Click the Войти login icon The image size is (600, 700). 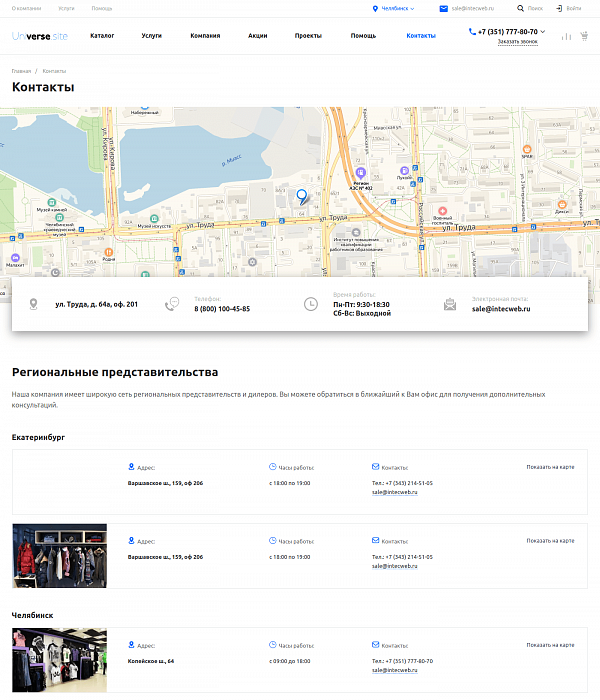point(559,8)
